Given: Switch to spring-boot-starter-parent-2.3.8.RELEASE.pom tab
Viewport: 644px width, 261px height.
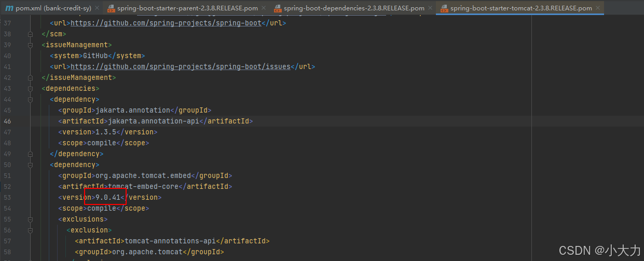Looking at the screenshot, I should coord(187,8).
